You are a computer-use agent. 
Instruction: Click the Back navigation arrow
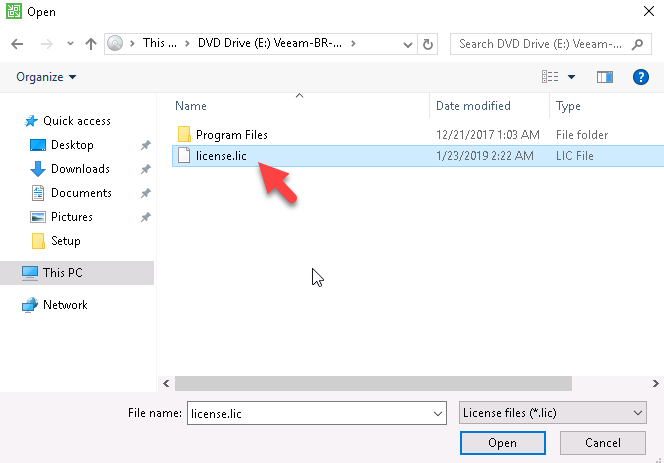point(17,44)
